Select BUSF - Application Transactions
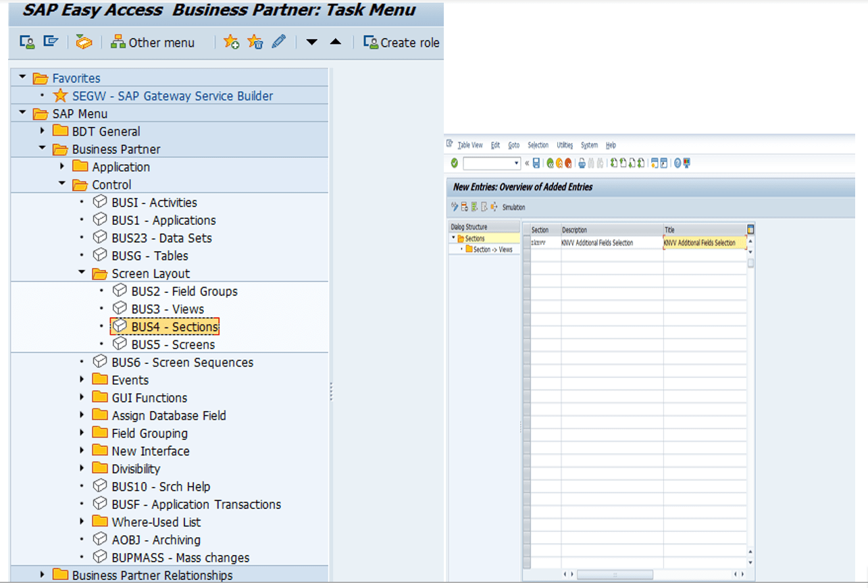This screenshot has width=868, height=588. [x=196, y=504]
